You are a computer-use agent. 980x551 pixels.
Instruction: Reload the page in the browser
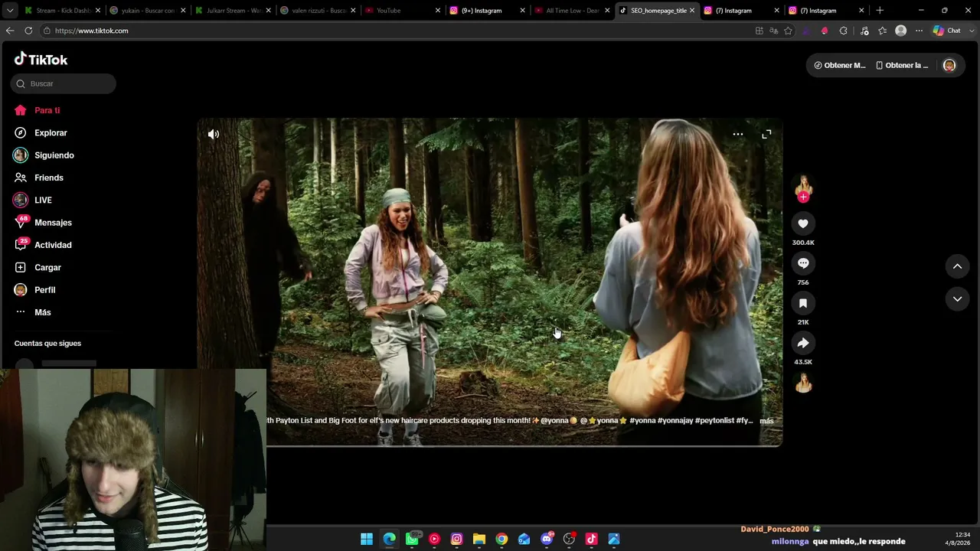point(28,31)
